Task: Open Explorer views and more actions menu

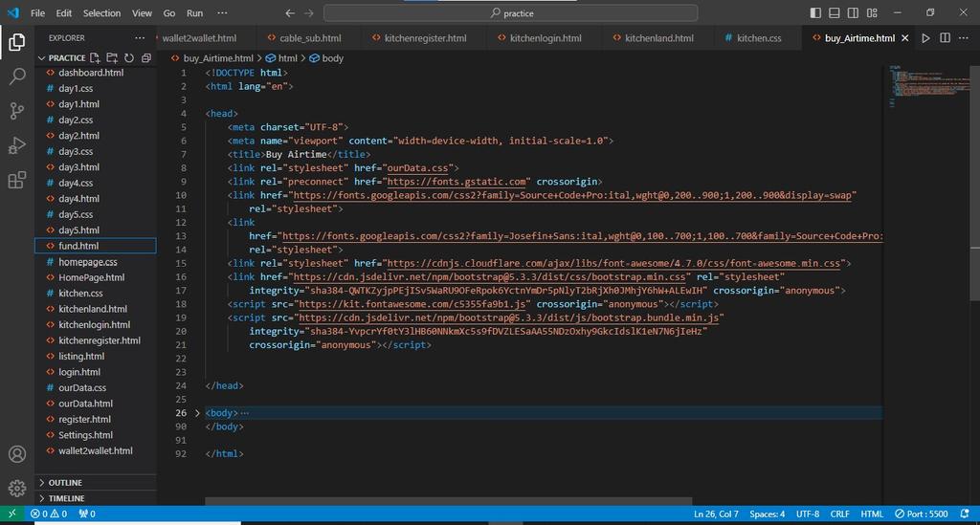Action: 140,38
